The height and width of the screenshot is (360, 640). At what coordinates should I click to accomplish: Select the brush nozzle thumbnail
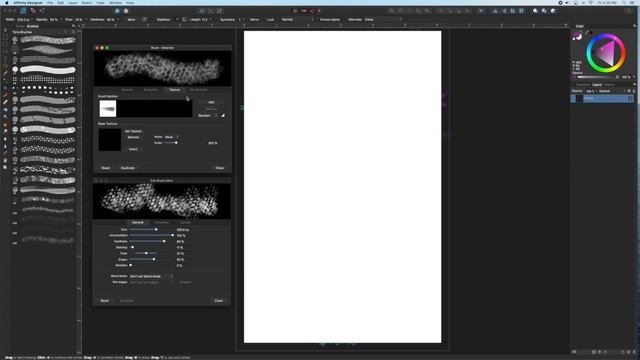108,109
